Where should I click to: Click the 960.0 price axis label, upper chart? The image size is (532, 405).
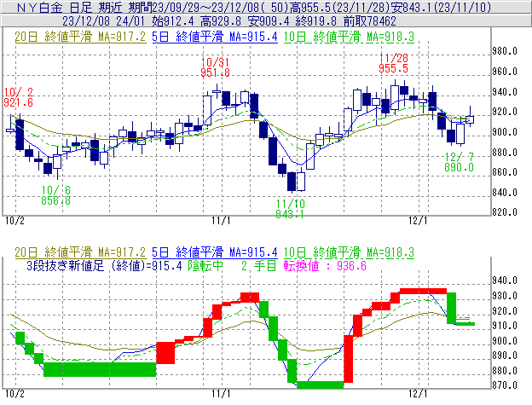tap(505, 72)
